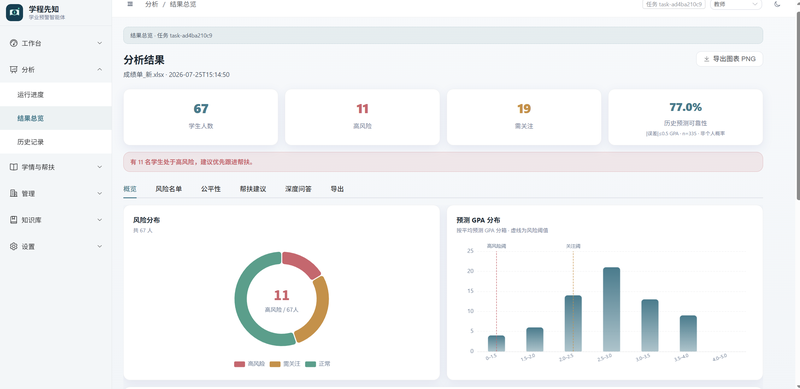Click the 成绩单_新.xlsx file timestamp line
Image resolution: width=800 pixels, height=389 pixels.
click(177, 75)
